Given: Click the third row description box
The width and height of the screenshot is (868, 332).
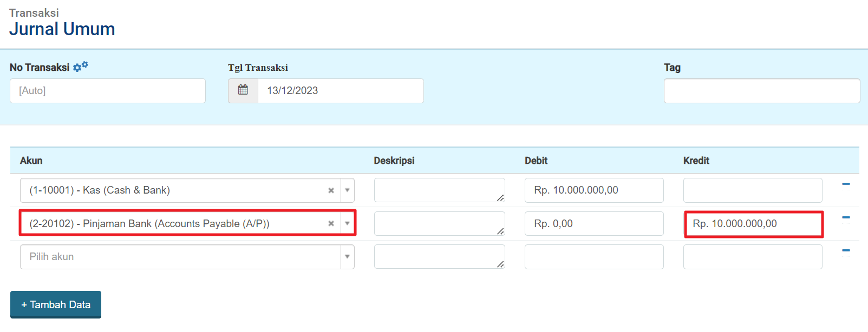Looking at the screenshot, I should click(439, 257).
